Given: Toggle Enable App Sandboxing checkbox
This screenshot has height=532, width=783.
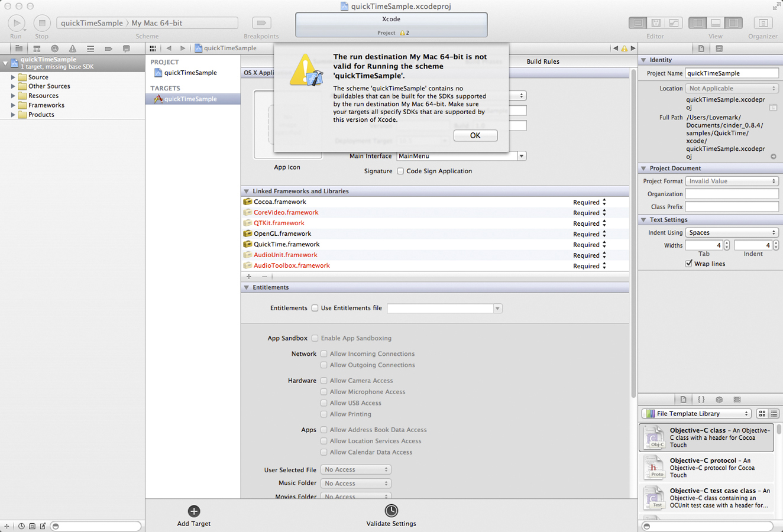Looking at the screenshot, I should 315,338.
